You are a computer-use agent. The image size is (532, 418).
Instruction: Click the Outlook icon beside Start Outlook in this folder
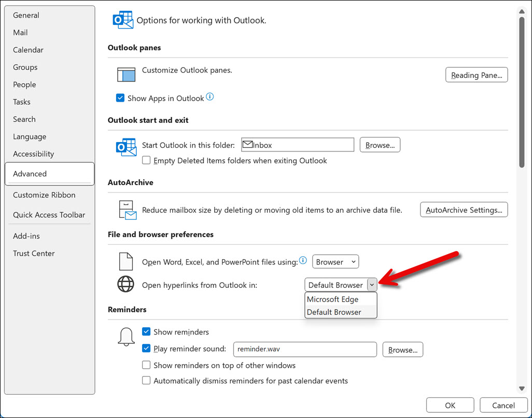coord(126,147)
